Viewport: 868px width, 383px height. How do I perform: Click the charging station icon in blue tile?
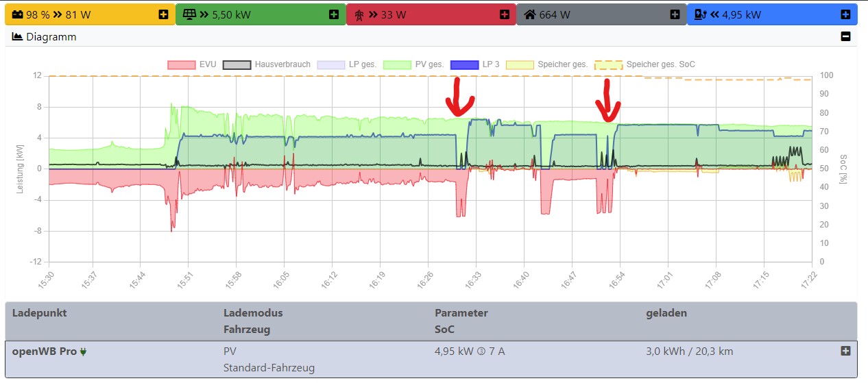700,14
